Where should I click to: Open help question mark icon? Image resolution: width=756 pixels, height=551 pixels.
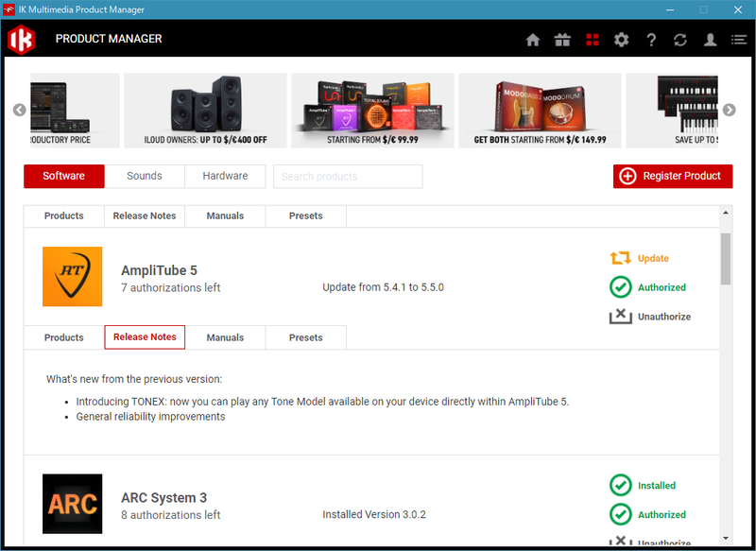click(651, 40)
